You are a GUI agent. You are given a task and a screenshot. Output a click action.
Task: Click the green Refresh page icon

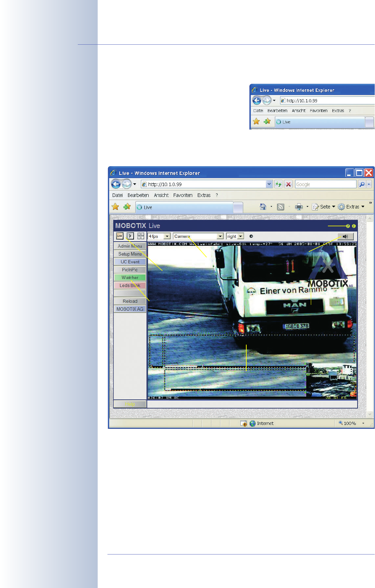(x=278, y=184)
